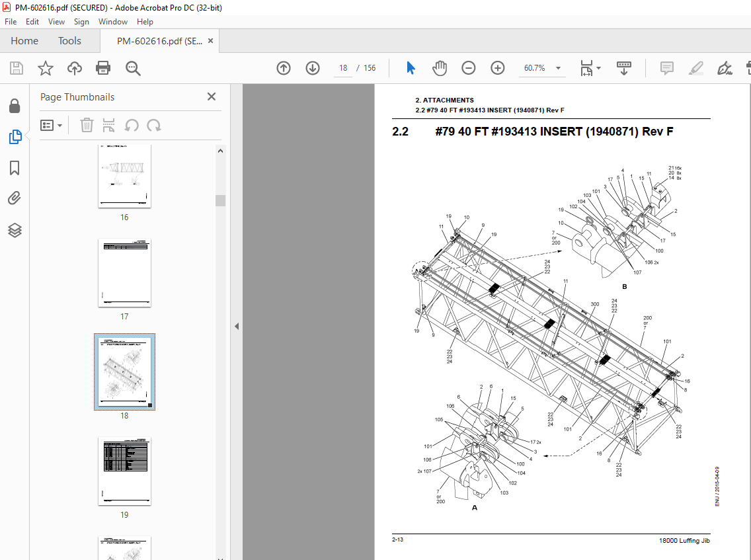Viewport: 751px width, 560px height.
Task: Open the Edit menu
Action: 32,22
